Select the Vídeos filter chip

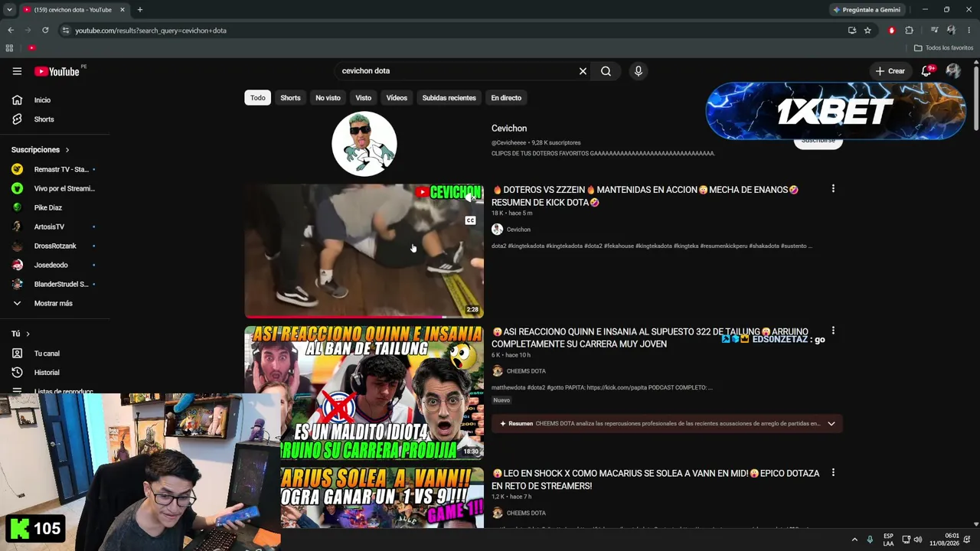(397, 98)
